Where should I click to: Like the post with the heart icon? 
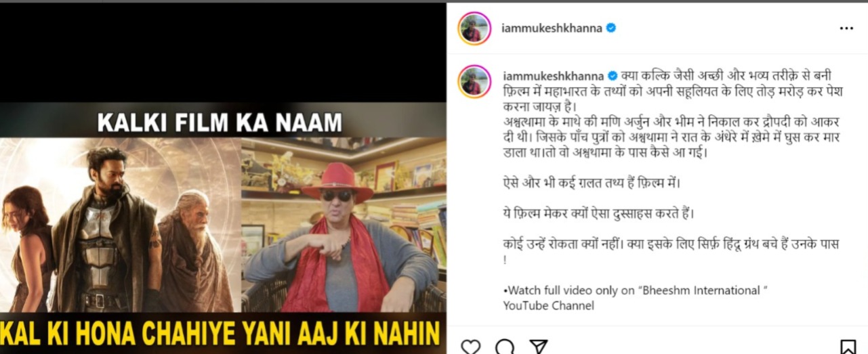tap(470, 347)
